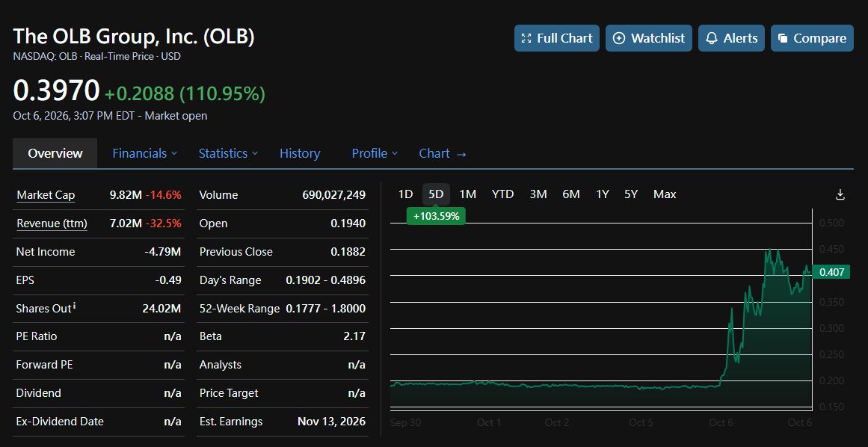Click the Market Cap link
The image size is (868, 447).
46,195
